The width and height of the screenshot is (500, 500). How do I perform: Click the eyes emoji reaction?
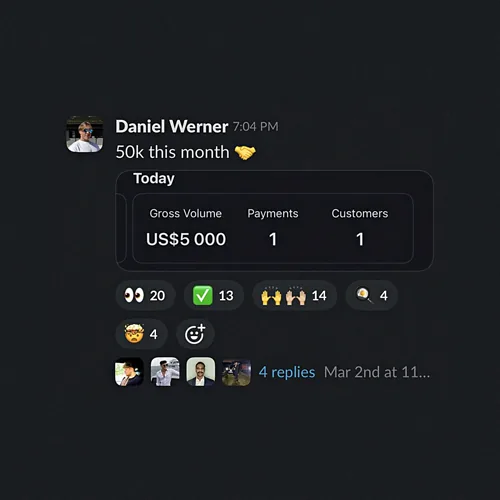point(145,295)
